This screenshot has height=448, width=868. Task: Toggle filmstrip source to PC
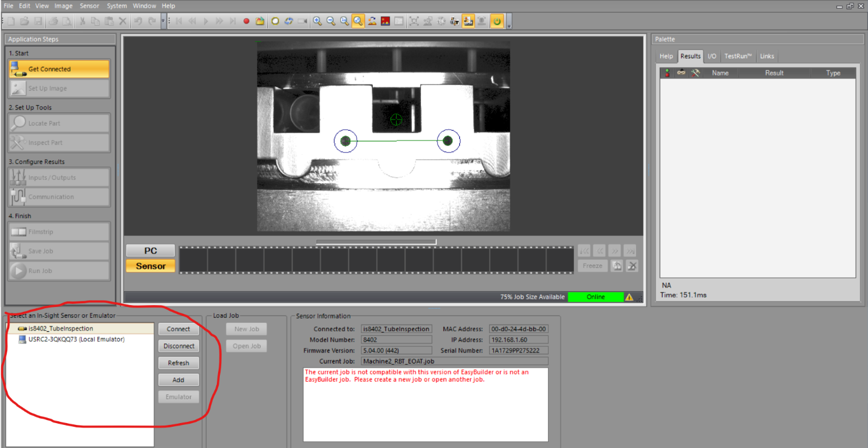point(151,251)
